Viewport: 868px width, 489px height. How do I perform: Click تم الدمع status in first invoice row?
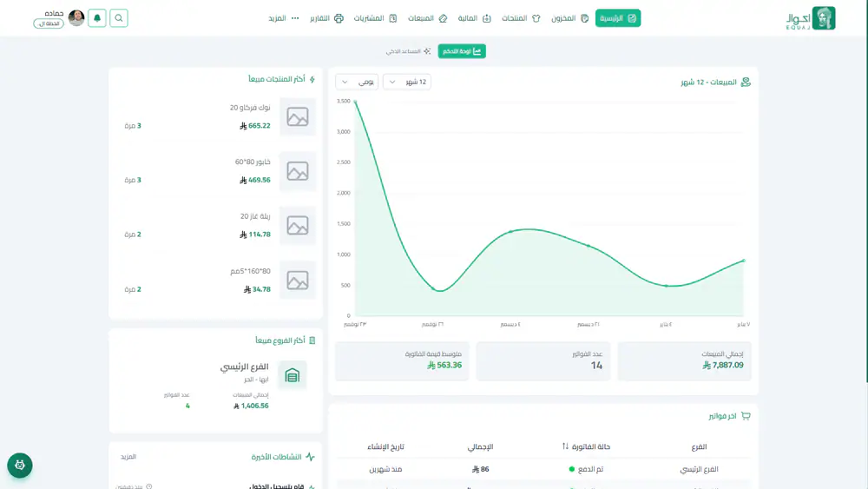(x=586, y=469)
